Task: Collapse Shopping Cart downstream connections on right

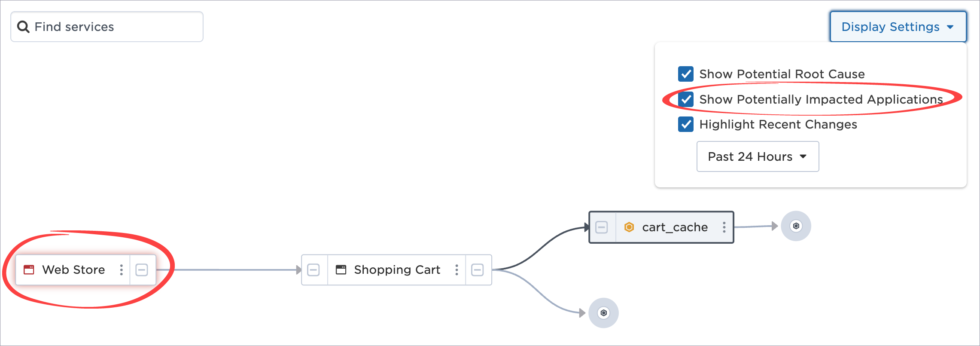Action: (x=478, y=270)
